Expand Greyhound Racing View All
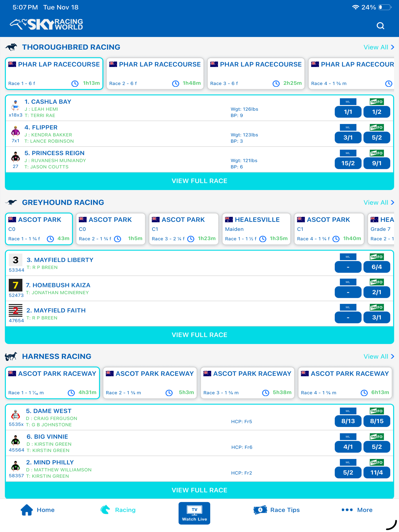The width and height of the screenshot is (399, 532). (x=379, y=203)
